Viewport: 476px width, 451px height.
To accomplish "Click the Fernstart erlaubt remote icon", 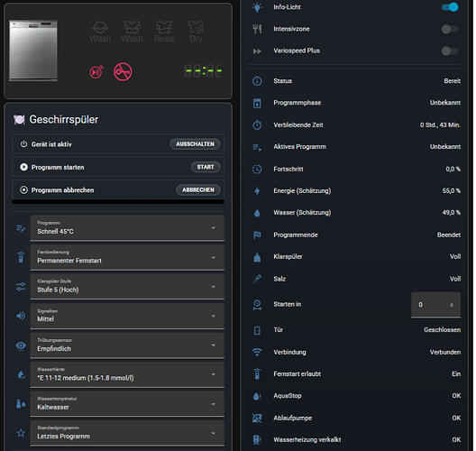I will [257, 373].
